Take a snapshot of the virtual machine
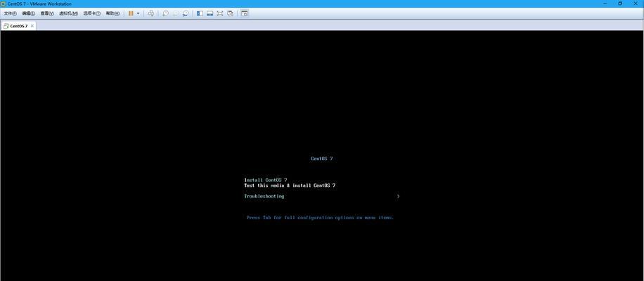Viewport: 644px width, 281px height. (x=165, y=13)
